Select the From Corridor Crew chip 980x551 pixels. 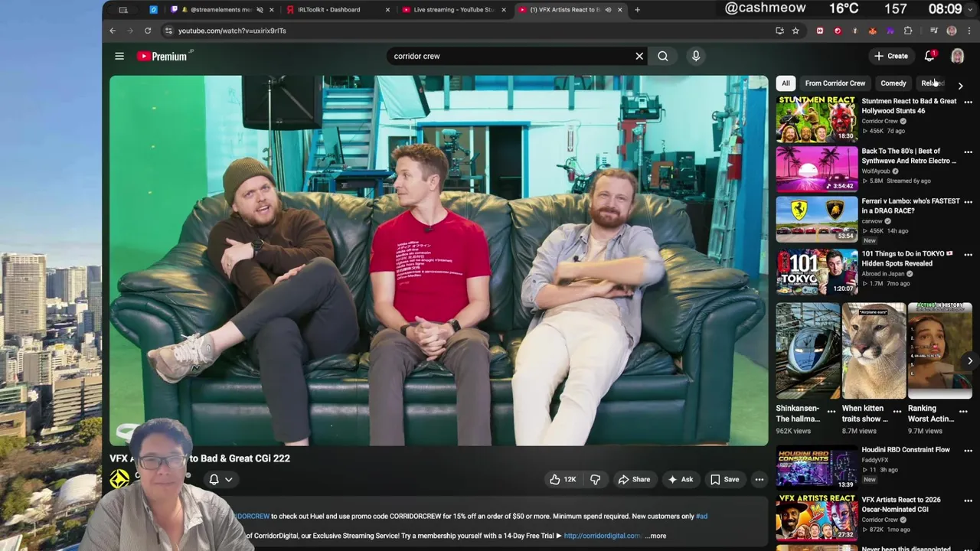(835, 83)
